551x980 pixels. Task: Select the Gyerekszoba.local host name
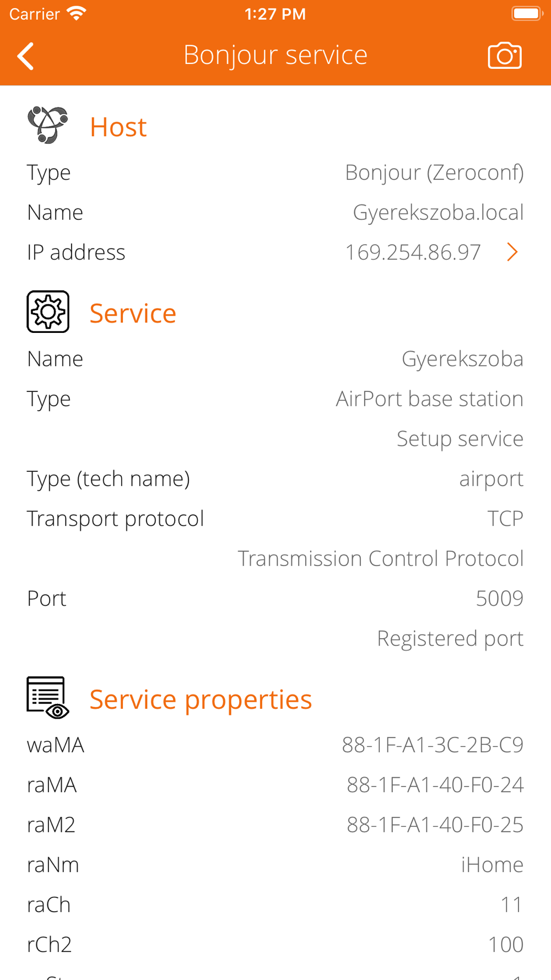click(438, 213)
